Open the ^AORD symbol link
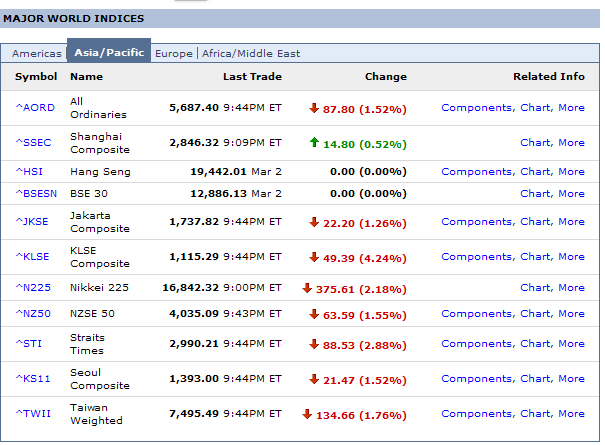The width and height of the screenshot is (605, 445). tap(36, 108)
